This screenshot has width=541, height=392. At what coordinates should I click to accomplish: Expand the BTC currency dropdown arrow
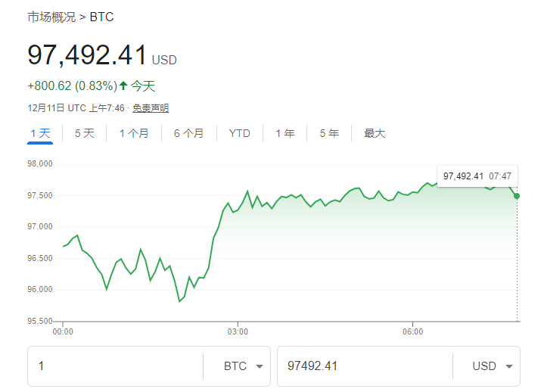pos(260,366)
